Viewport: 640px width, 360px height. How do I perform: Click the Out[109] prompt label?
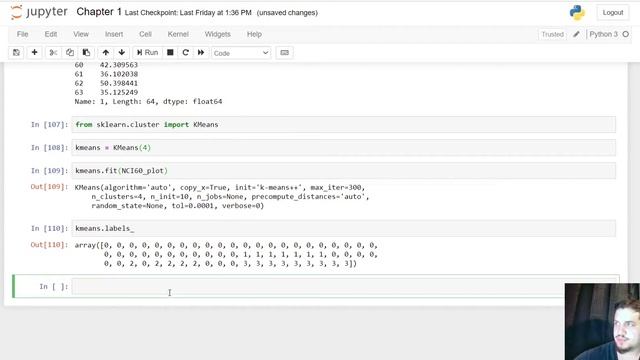[49, 187]
